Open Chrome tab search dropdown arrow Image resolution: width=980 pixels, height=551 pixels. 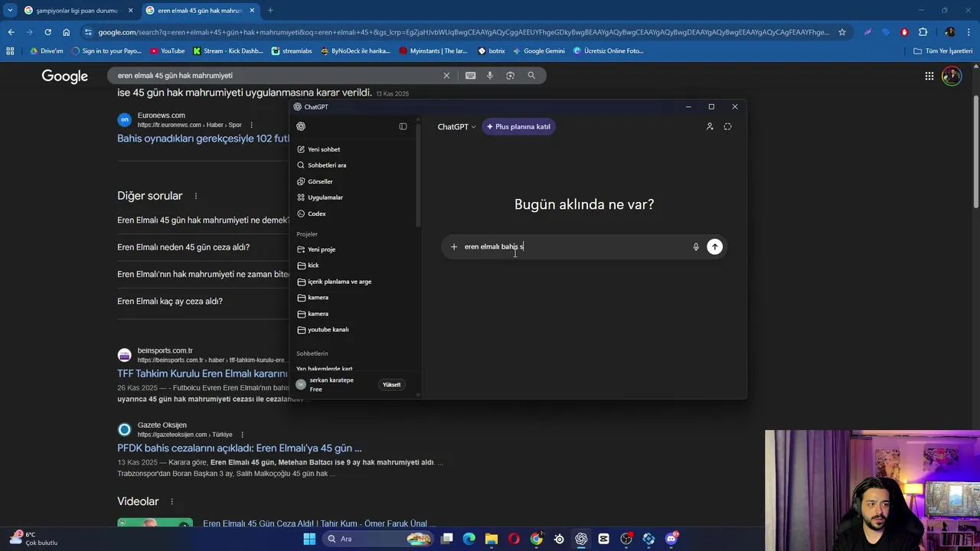pos(10,11)
